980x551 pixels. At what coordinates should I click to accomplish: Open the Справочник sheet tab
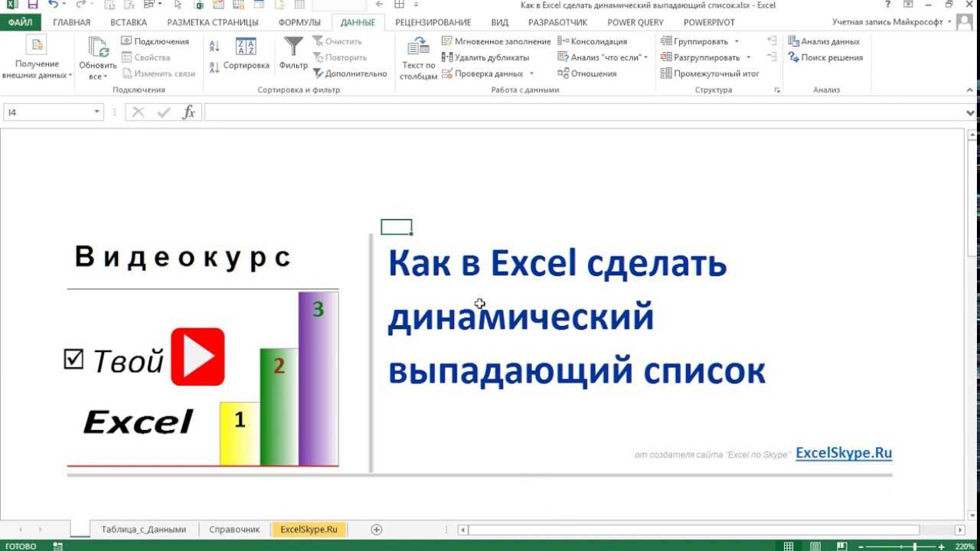tap(234, 529)
